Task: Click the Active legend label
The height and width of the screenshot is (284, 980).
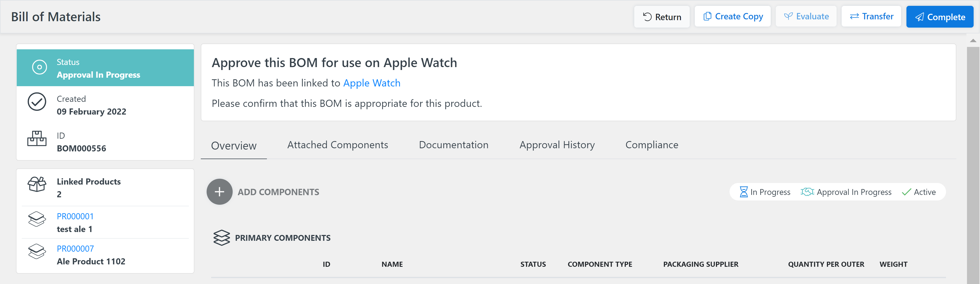Action: click(x=924, y=192)
